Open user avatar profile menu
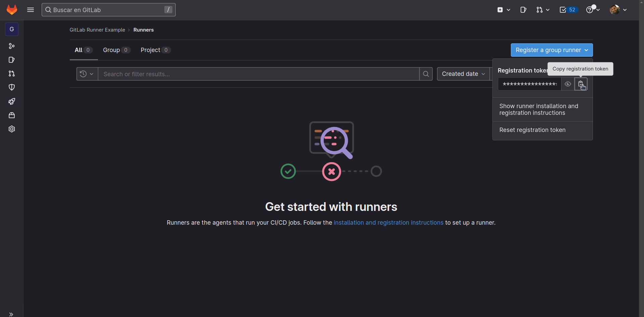This screenshot has height=317, width=644. [x=618, y=10]
